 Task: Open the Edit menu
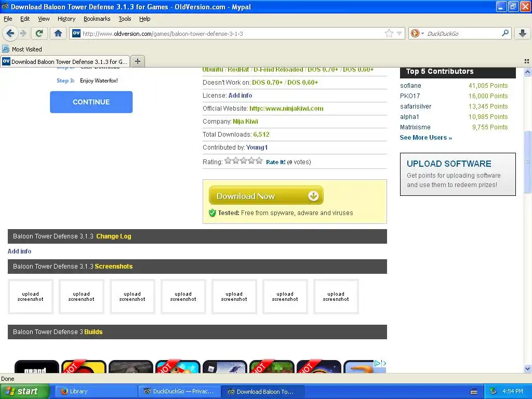[x=25, y=19]
